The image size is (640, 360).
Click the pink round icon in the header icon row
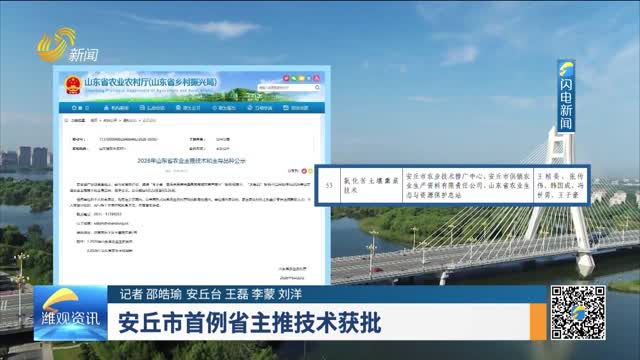point(286,78)
